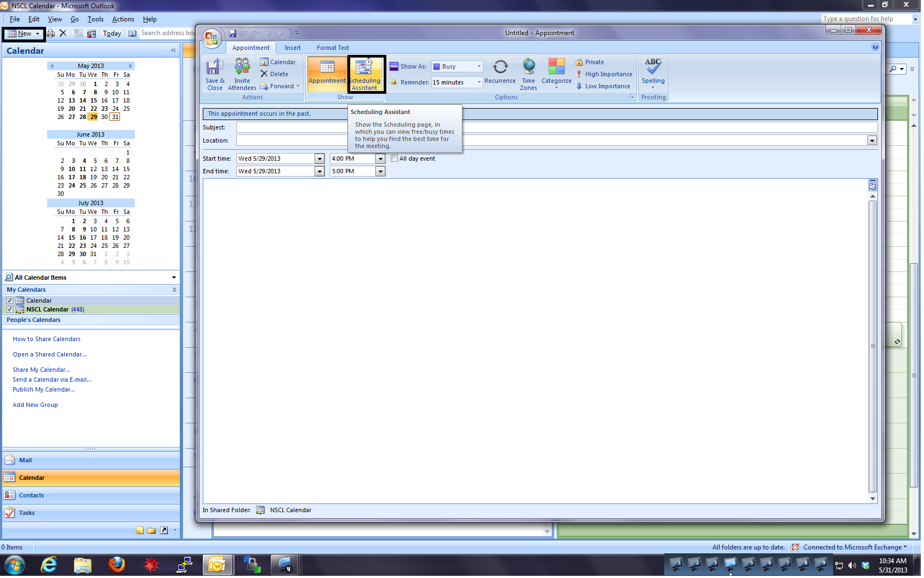Mark appointment as Private

[594, 63]
